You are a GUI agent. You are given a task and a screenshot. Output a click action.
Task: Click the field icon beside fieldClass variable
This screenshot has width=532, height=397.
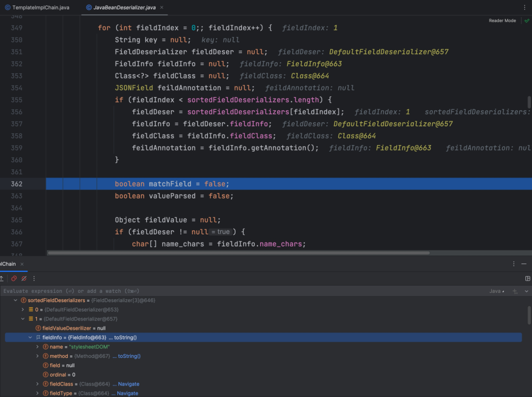click(x=45, y=384)
